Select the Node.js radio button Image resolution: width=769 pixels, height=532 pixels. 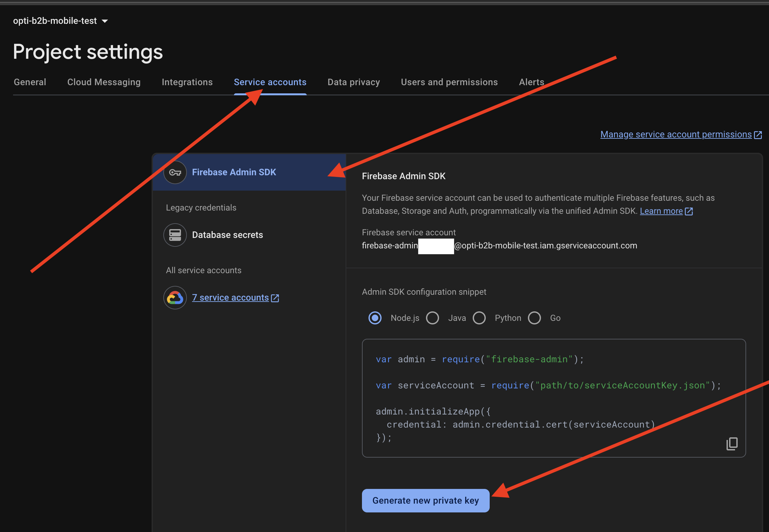point(375,318)
